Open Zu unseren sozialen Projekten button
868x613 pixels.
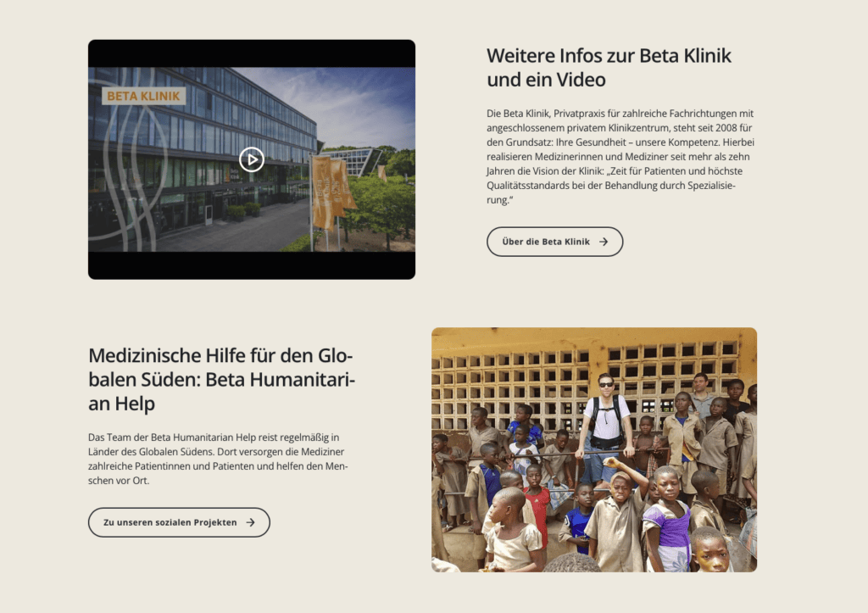[179, 522]
